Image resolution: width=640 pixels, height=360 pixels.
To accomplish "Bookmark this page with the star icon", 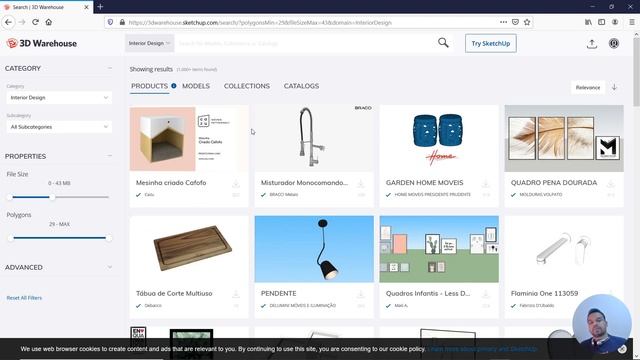I will pos(527,22).
